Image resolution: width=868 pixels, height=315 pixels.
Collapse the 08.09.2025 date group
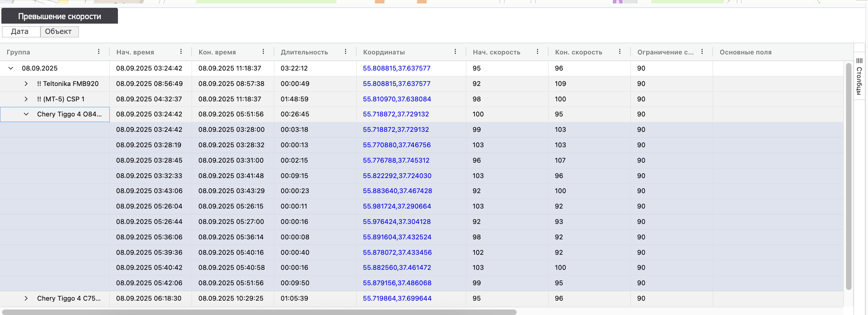point(11,68)
